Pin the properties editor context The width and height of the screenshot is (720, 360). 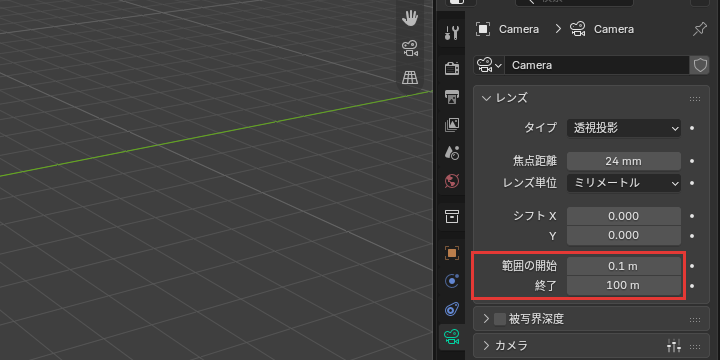[699, 29]
